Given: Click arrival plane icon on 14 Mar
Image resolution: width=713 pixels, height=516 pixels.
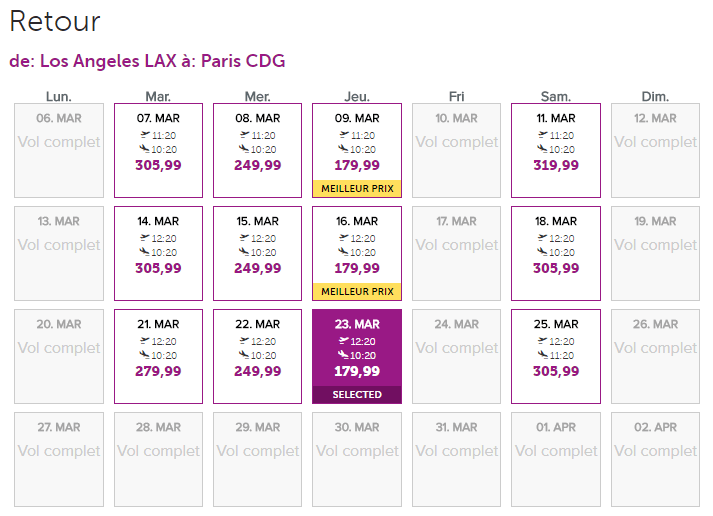Looking at the screenshot, I should tap(145, 253).
